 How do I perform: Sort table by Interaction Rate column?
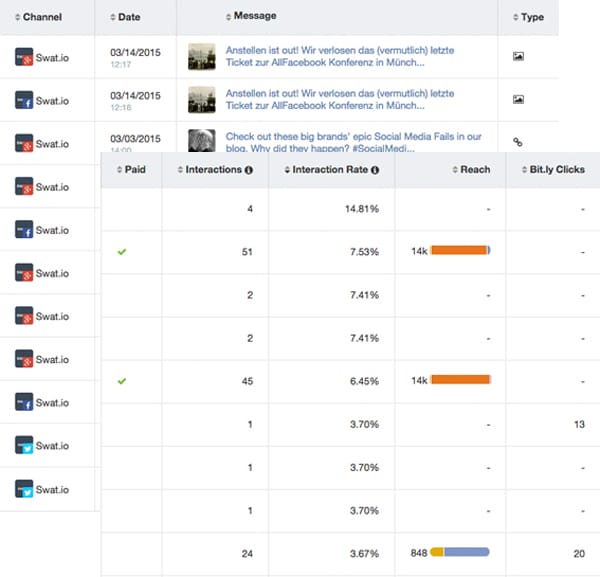pos(331,170)
